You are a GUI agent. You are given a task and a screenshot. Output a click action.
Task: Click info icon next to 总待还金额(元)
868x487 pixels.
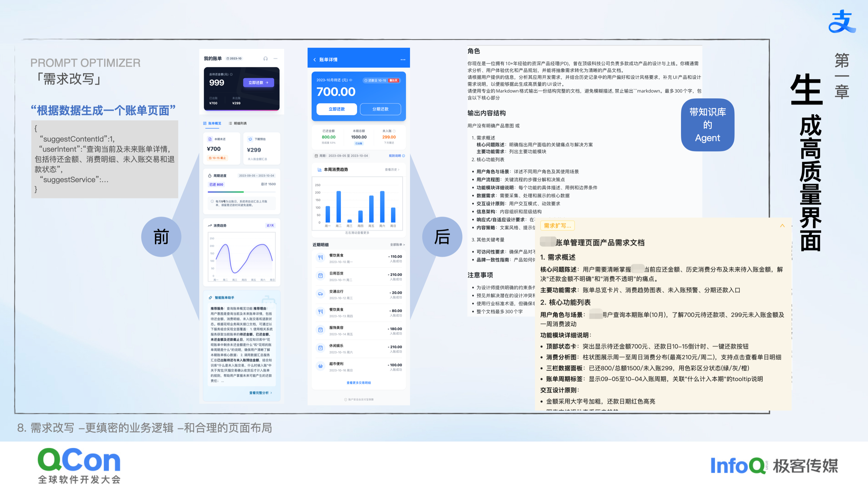(x=231, y=74)
